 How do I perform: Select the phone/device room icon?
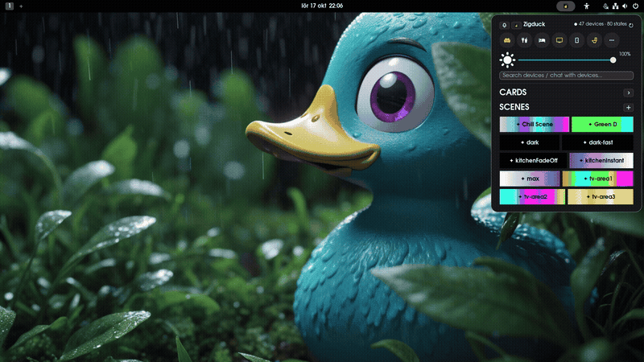[576, 40]
